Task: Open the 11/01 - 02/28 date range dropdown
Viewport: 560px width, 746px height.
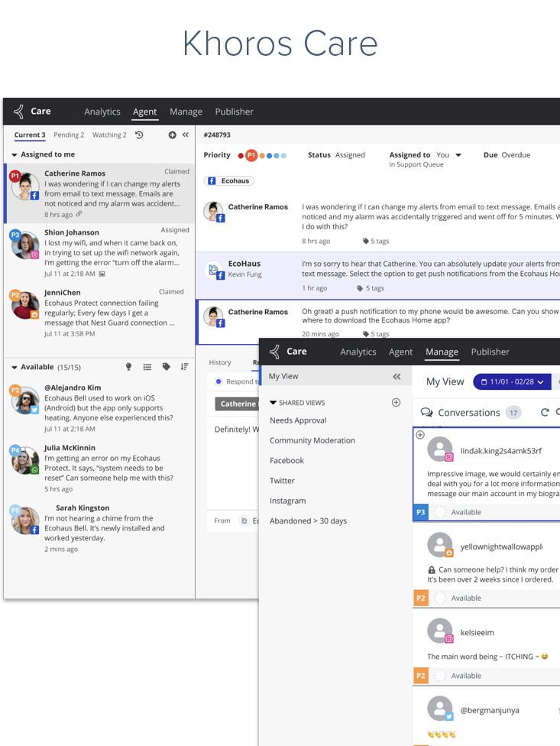Action: pos(512,381)
